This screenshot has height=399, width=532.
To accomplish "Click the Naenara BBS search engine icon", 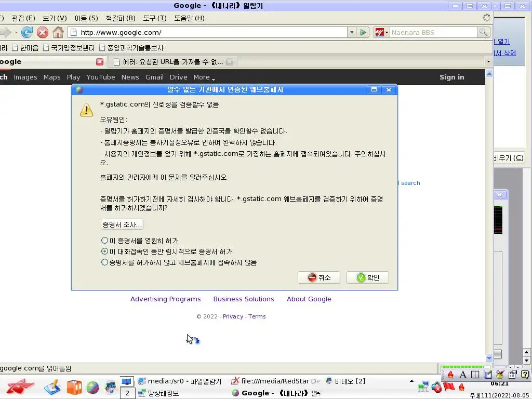I will tap(379, 33).
